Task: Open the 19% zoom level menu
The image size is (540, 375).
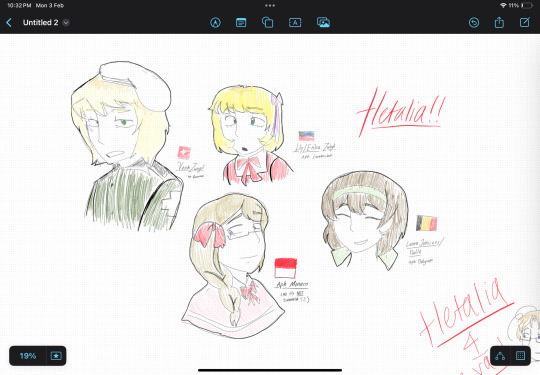Action: 28,356
